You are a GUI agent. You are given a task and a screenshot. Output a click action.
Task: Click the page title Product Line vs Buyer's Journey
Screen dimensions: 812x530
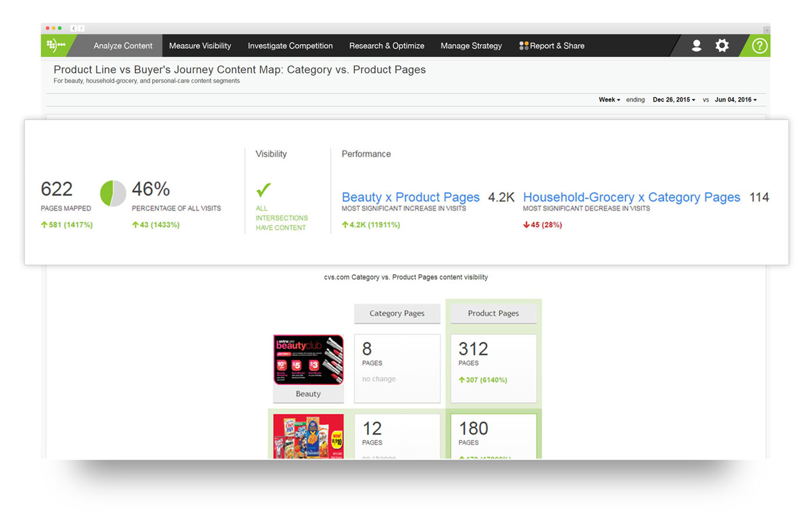coord(240,70)
